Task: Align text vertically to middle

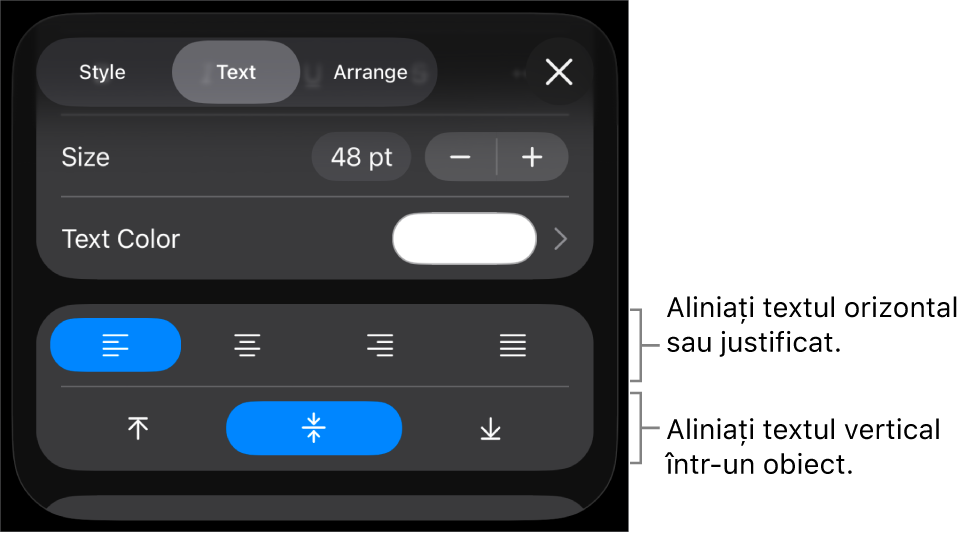Action: click(314, 429)
